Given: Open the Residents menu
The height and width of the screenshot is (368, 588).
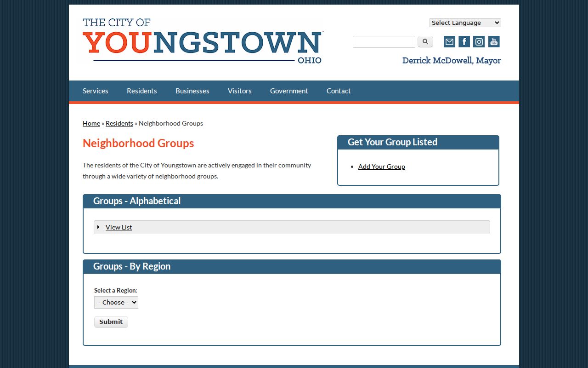Looking at the screenshot, I should 142,91.
